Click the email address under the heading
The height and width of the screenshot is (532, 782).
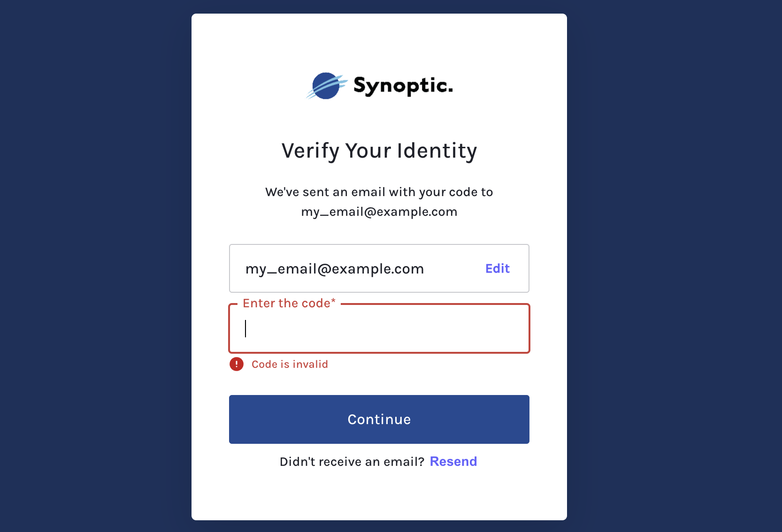pyautogui.click(x=379, y=212)
